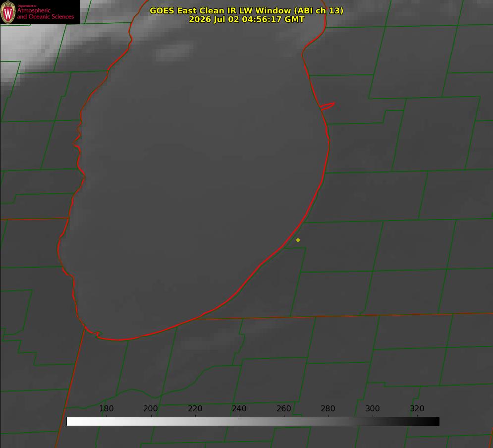The width and height of the screenshot is (493, 448).
Task: Select the GOES East Clean IR title
Action: tap(246, 10)
